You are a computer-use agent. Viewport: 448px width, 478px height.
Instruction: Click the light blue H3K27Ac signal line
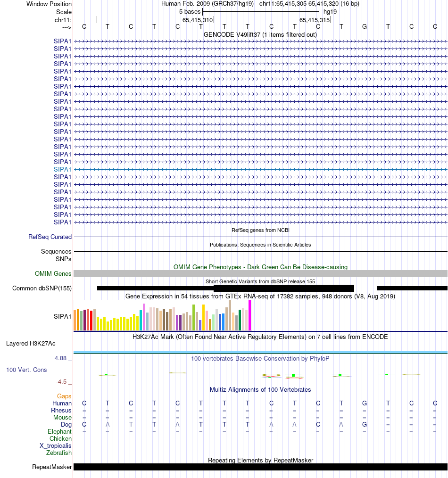[260, 353]
